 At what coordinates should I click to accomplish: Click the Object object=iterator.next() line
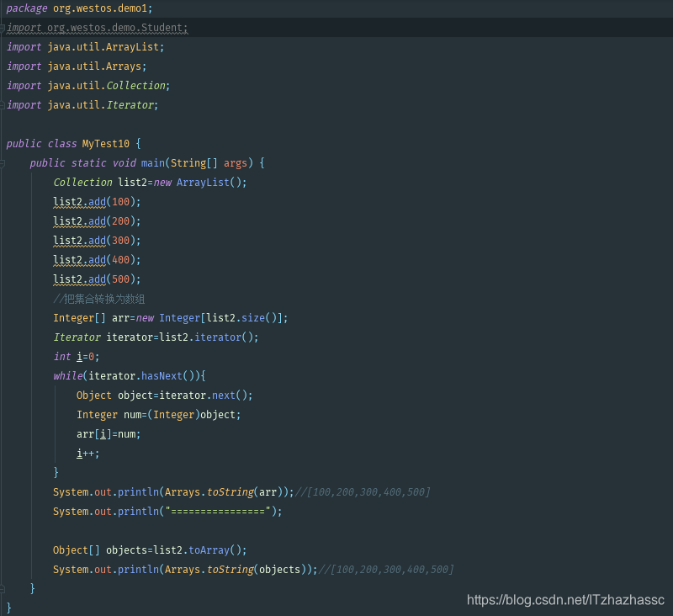coord(165,396)
